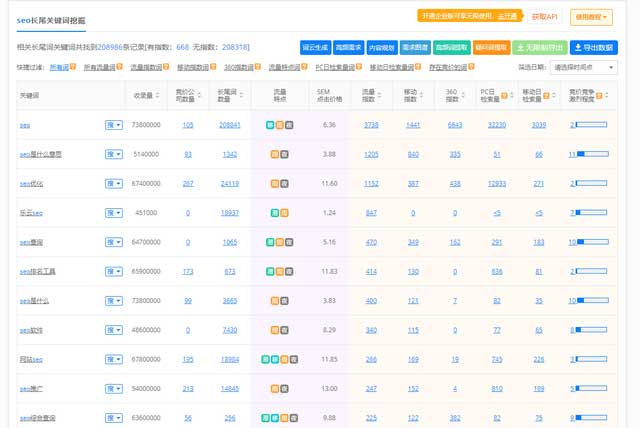Toggle the 所有词 quick filter
The image size is (640, 428).
[59, 67]
